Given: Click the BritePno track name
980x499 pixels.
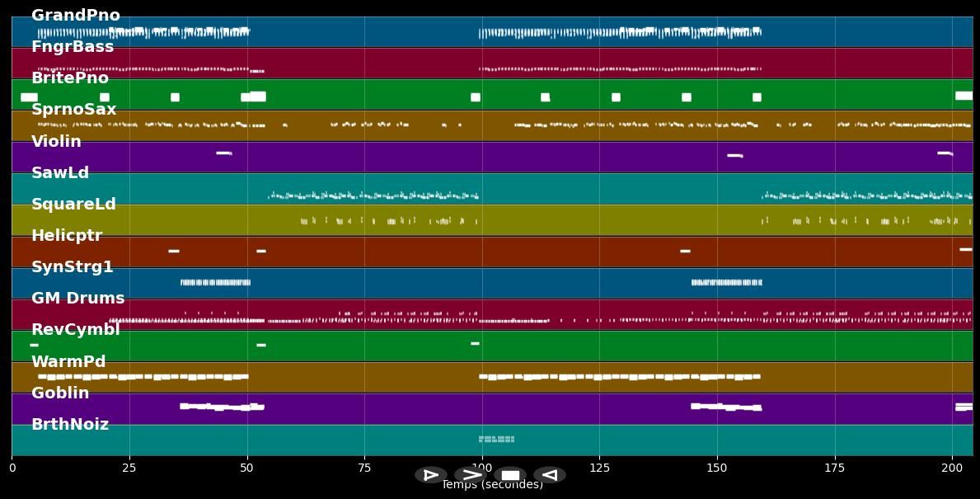Looking at the screenshot, I should [x=70, y=78].
